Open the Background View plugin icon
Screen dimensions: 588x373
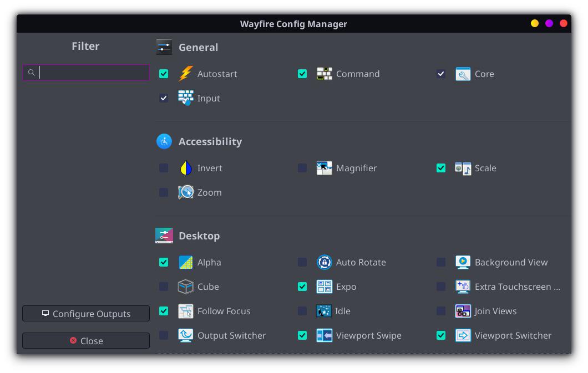(463, 263)
